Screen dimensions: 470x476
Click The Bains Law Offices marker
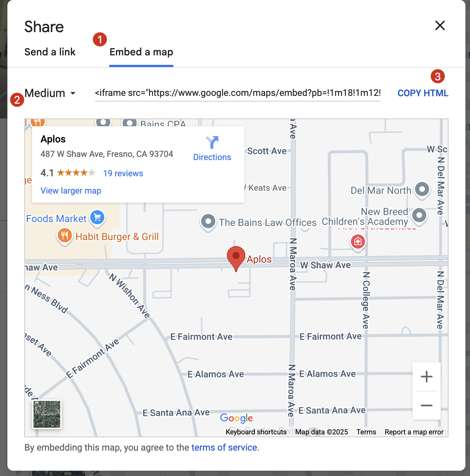click(x=208, y=222)
